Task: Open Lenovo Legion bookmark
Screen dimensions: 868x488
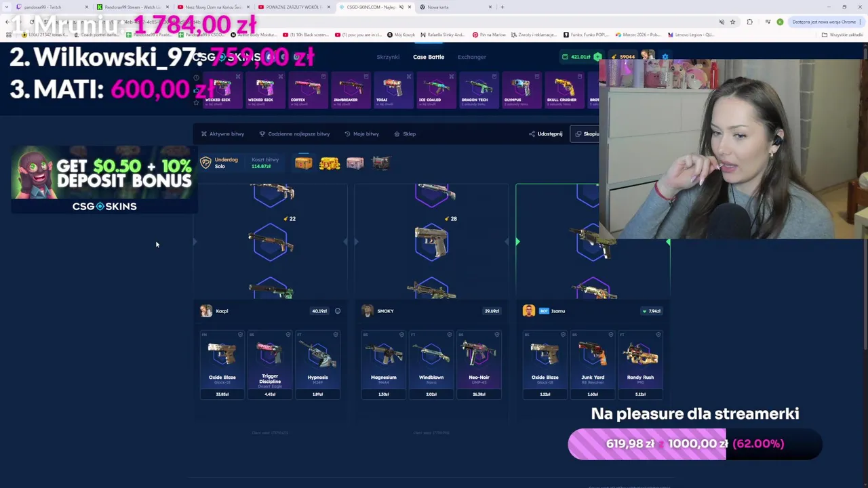Action: point(690,35)
